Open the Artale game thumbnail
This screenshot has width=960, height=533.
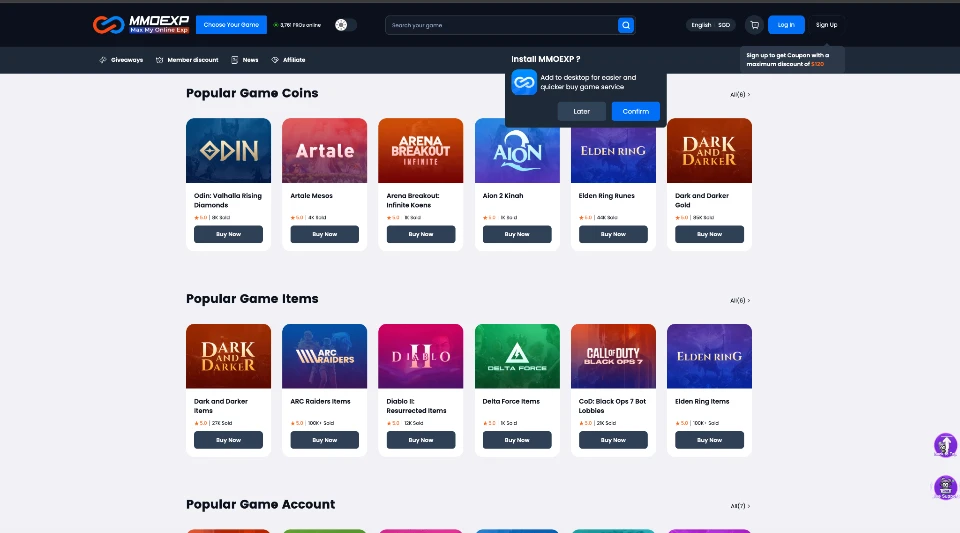click(x=324, y=151)
